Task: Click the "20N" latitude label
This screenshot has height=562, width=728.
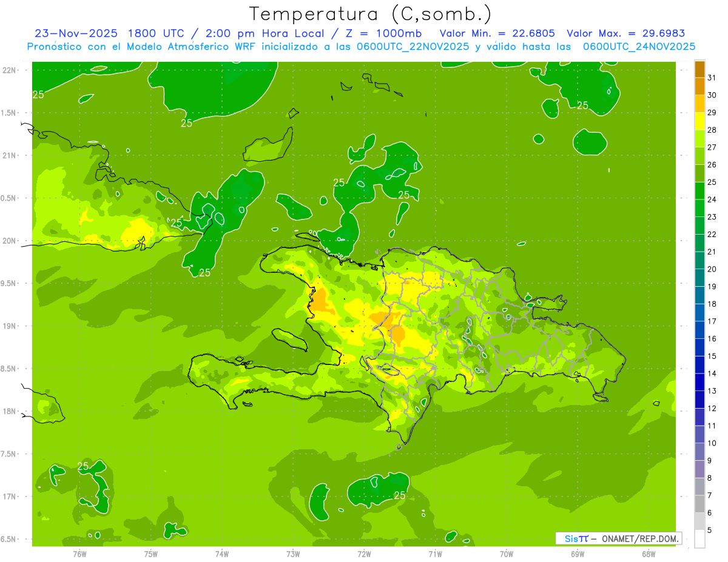Action: [9, 241]
